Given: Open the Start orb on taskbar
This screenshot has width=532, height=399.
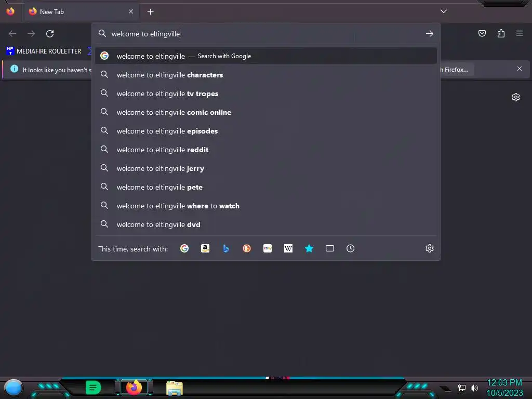Looking at the screenshot, I should point(13,388).
